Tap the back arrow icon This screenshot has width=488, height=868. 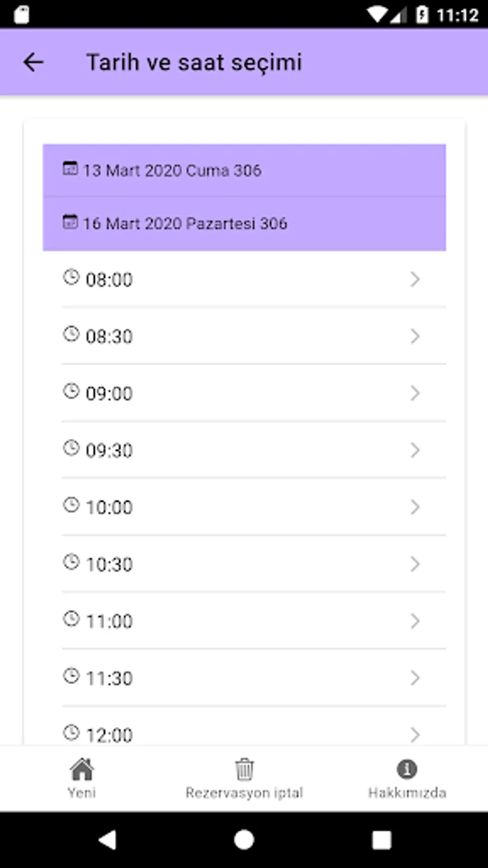click(33, 62)
